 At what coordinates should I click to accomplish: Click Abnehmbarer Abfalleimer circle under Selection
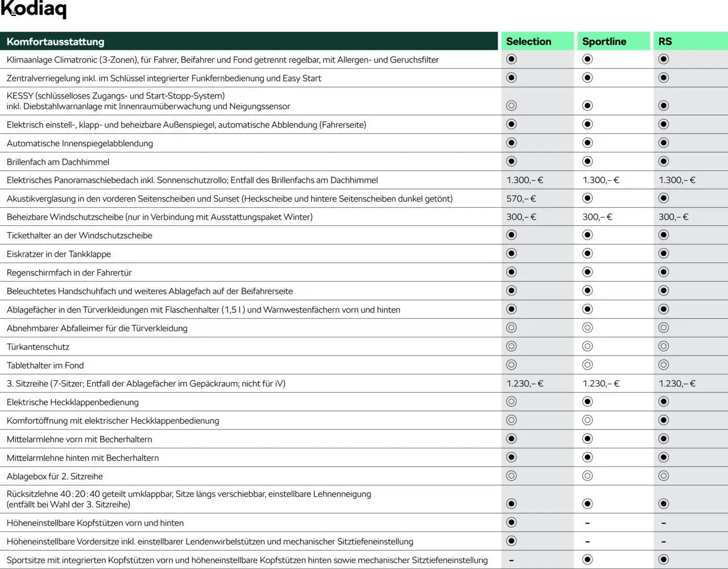tap(511, 328)
